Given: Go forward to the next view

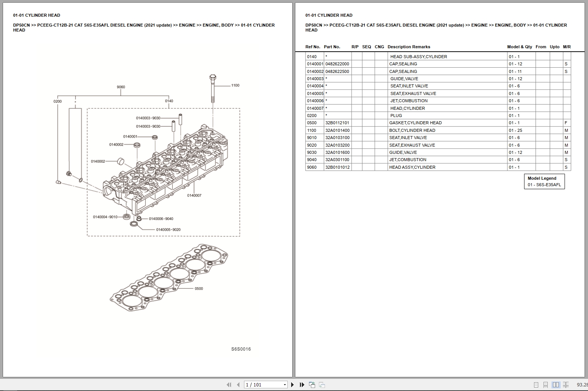Looking at the screenshot, I should [322, 385].
